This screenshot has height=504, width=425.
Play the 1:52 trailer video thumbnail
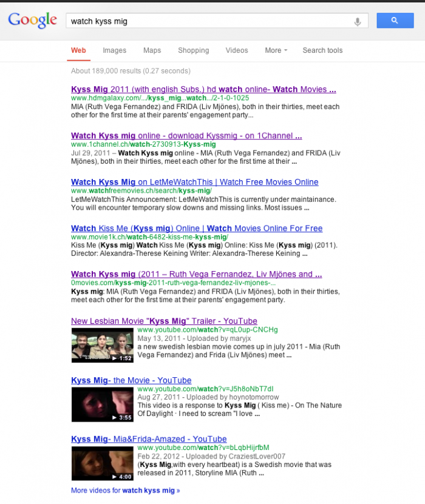coord(103,345)
